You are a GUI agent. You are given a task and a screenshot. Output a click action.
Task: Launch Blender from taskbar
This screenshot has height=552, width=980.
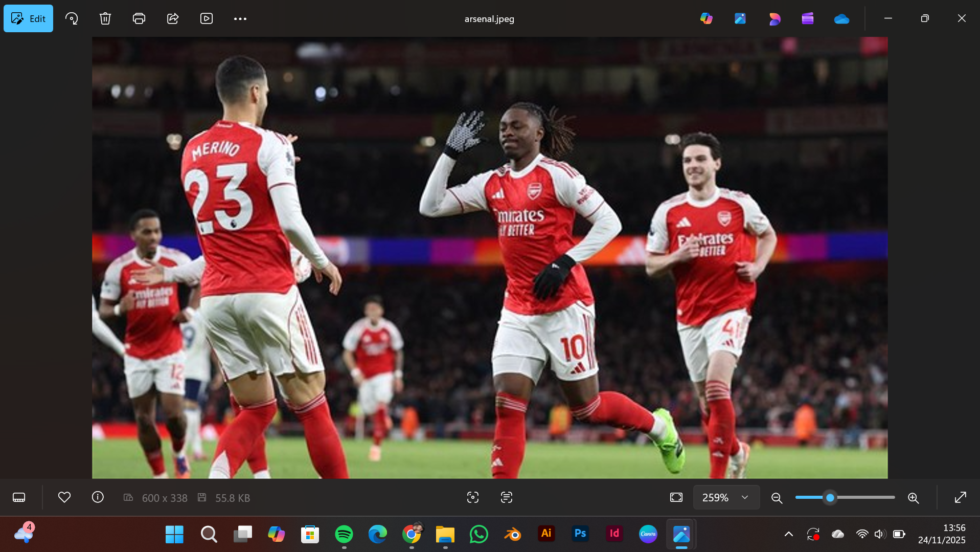coord(513,534)
